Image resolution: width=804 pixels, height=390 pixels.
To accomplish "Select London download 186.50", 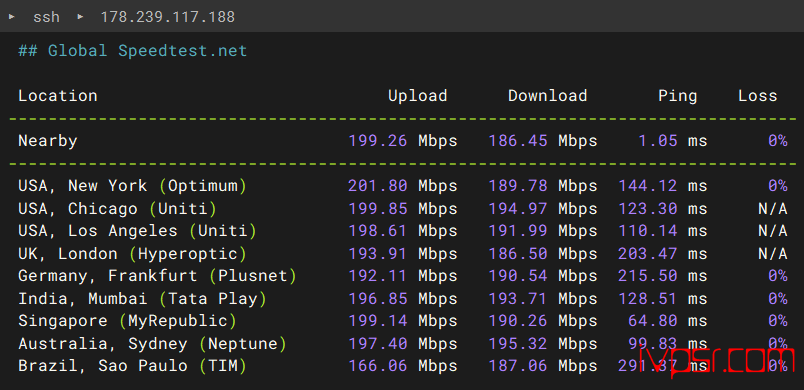I will pos(518,254).
